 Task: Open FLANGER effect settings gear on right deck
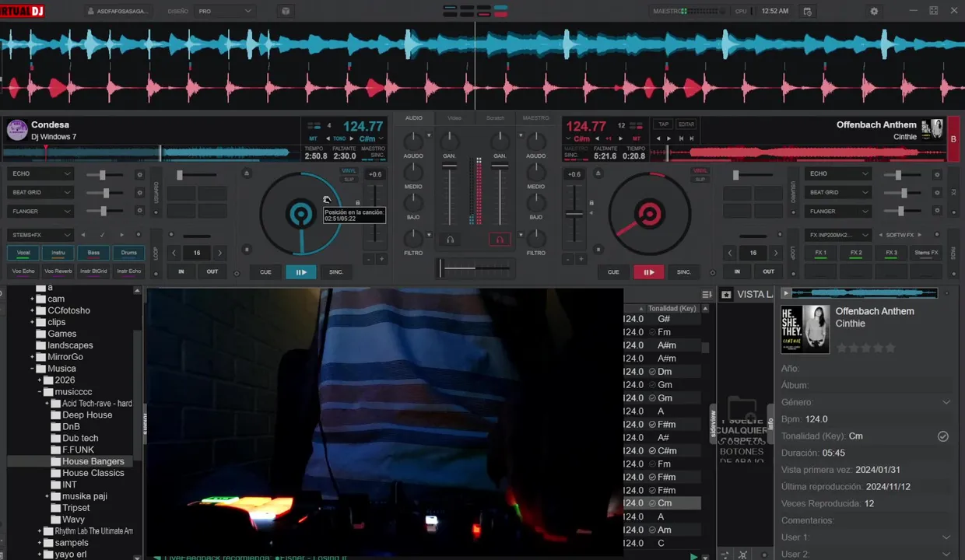coord(937,211)
